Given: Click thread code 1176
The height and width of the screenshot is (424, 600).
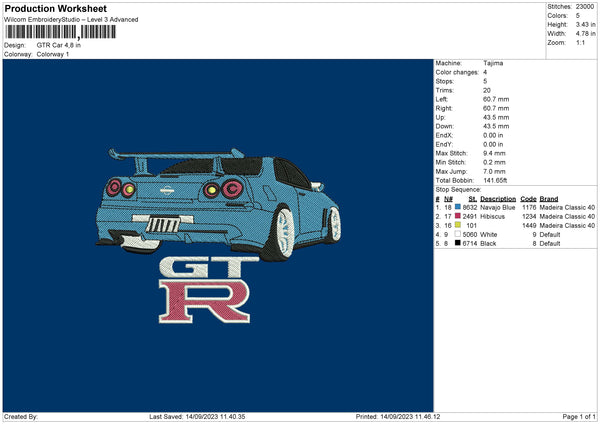Looking at the screenshot, I should [x=529, y=207].
